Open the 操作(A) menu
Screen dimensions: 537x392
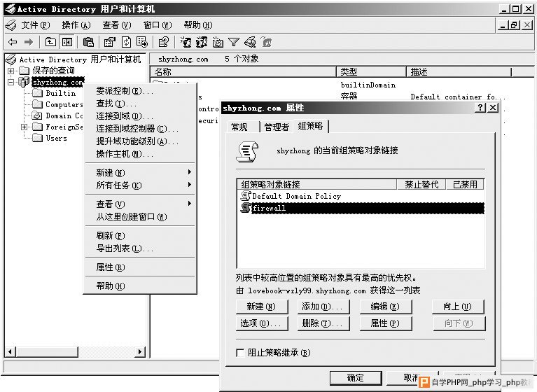[x=76, y=25]
